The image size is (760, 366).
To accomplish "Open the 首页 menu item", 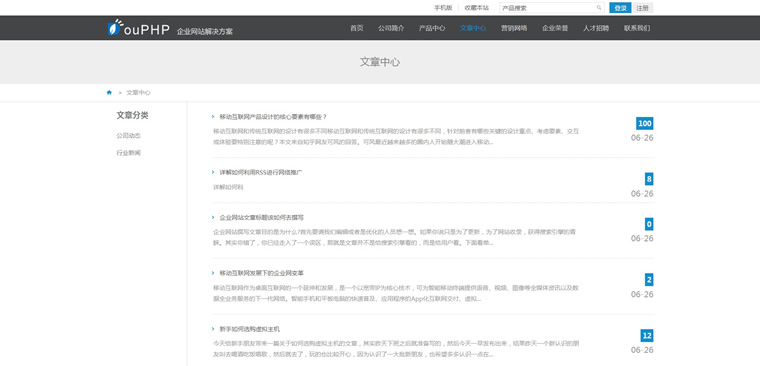I will pos(357,28).
